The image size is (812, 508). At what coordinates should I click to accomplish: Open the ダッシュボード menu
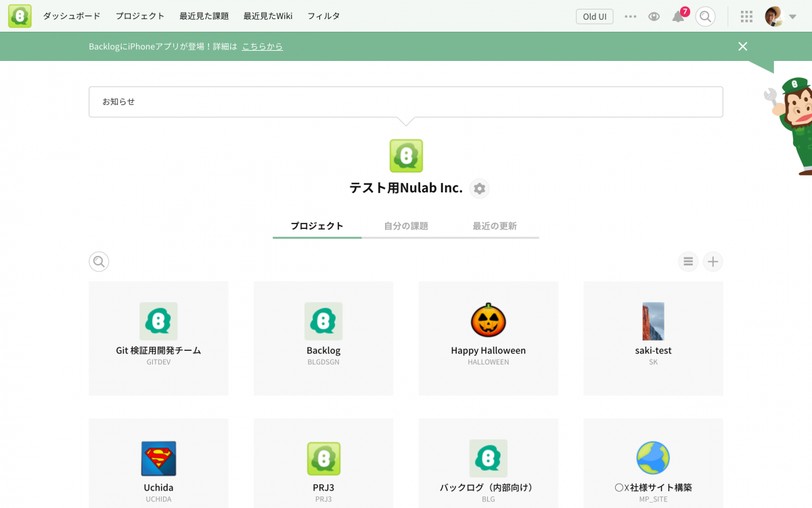72,16
